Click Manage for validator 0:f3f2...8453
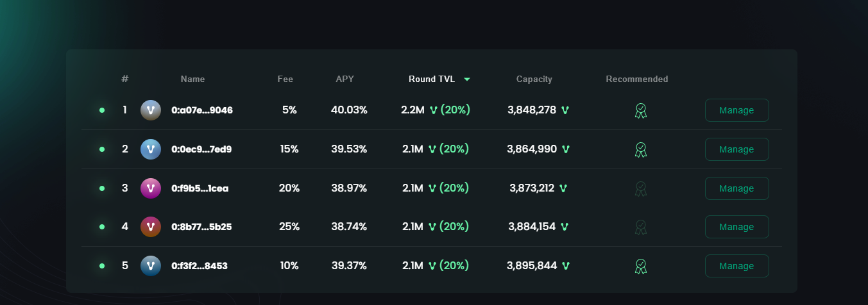The image size is (868, 305). point(736,266)
